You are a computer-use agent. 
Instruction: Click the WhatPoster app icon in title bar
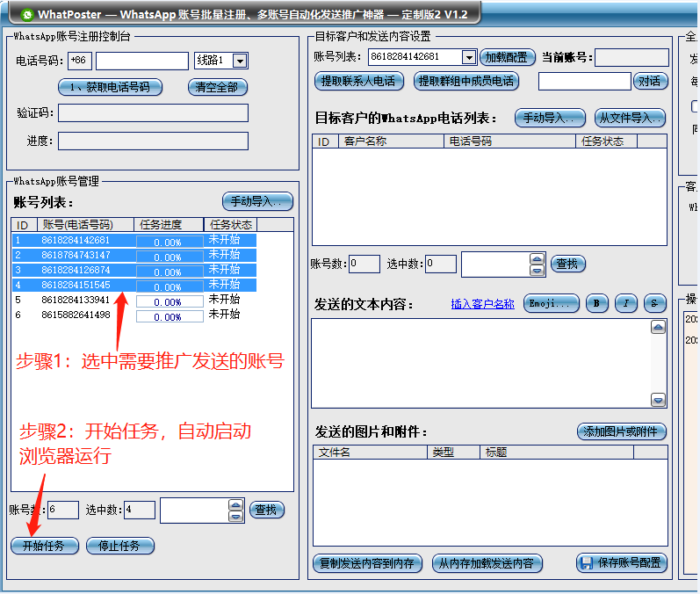(28, 15)
